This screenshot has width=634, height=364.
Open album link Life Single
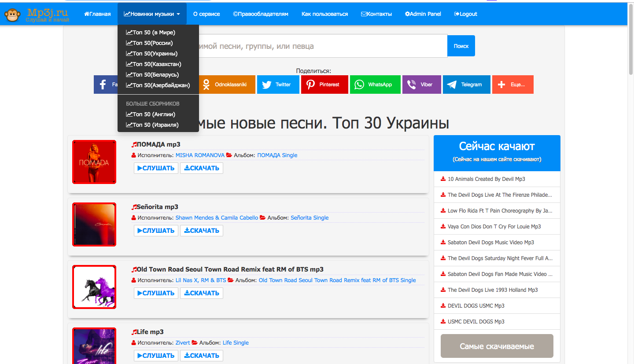(x=236, y=343)
